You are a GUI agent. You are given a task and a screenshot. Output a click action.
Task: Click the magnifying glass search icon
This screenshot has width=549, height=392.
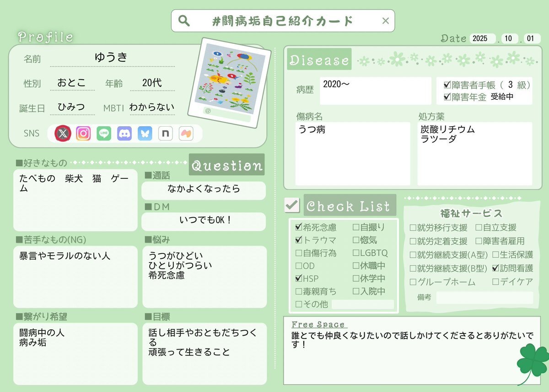tap(184, 21)
